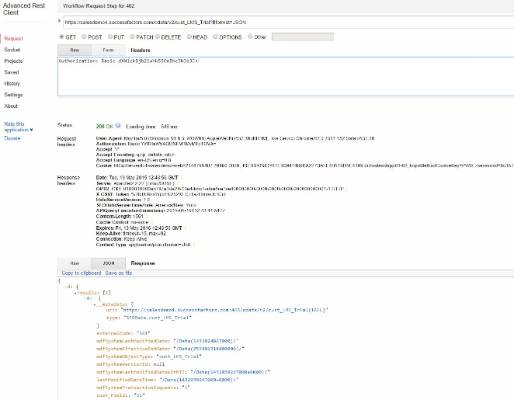Collapse the __metadata JSON node

point(95,304)
